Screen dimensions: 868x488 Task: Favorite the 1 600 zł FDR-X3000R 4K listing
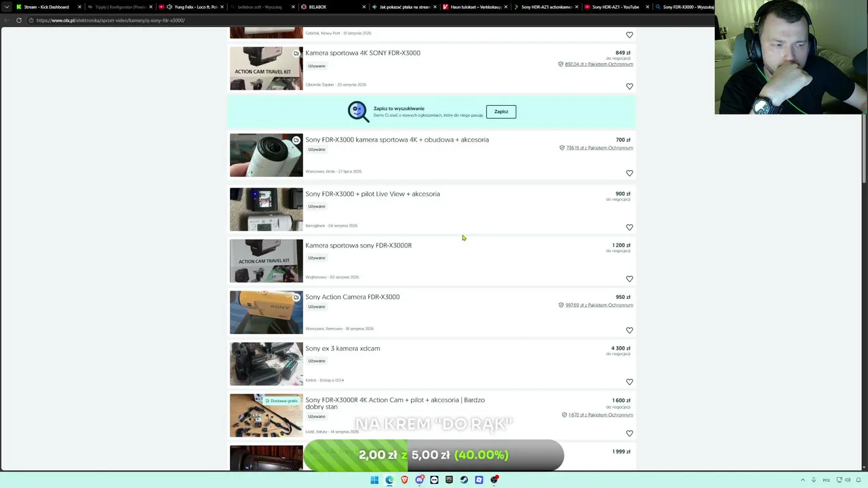(629, 433)
